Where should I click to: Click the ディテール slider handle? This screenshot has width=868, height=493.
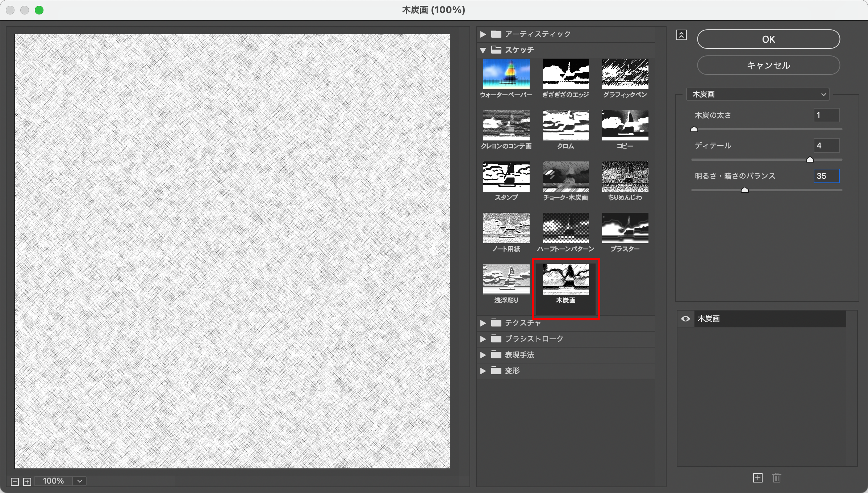coord(810,160)
